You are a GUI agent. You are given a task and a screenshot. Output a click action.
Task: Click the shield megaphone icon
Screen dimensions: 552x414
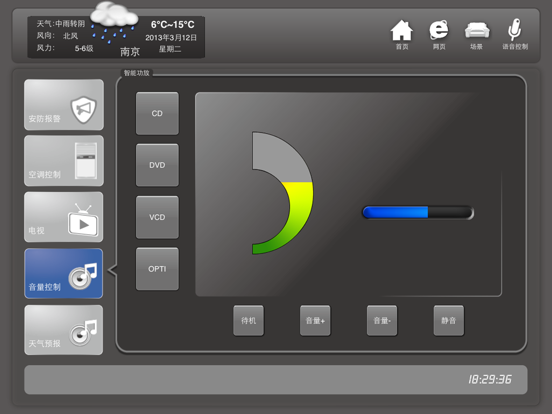click(x=83, y=110)
